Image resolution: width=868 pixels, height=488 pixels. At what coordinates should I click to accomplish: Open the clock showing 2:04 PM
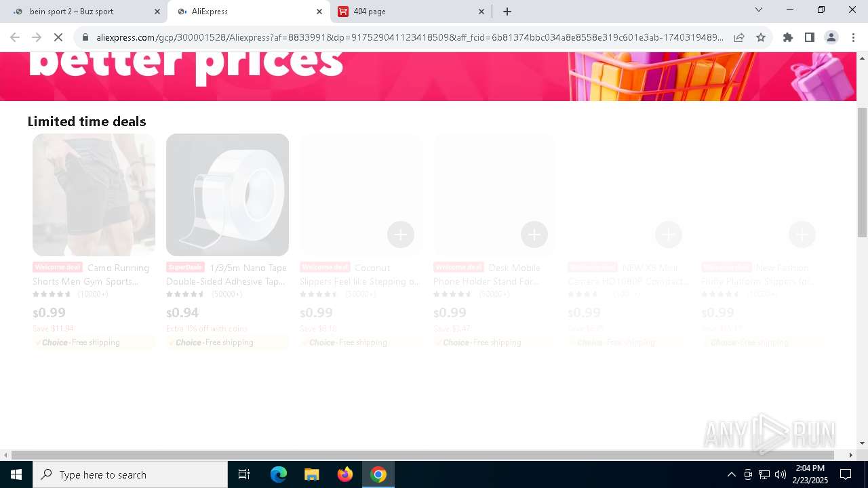tap(810, 474)
